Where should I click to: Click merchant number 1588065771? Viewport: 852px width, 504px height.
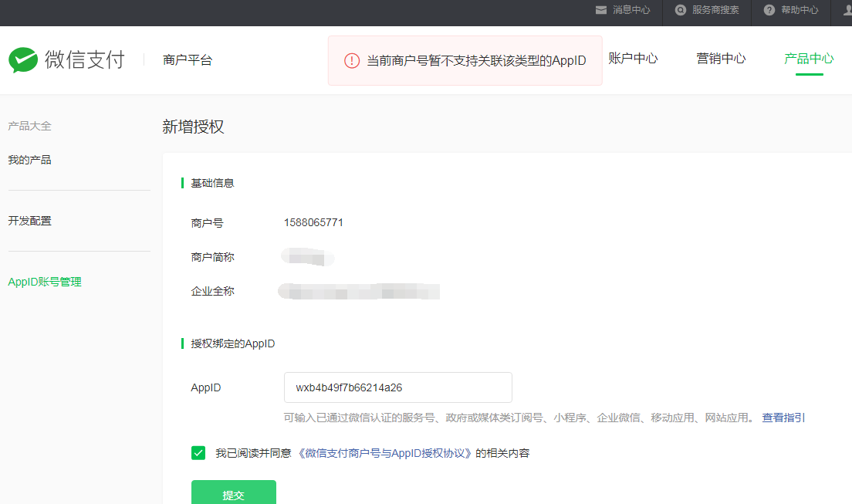click(313, 222)
